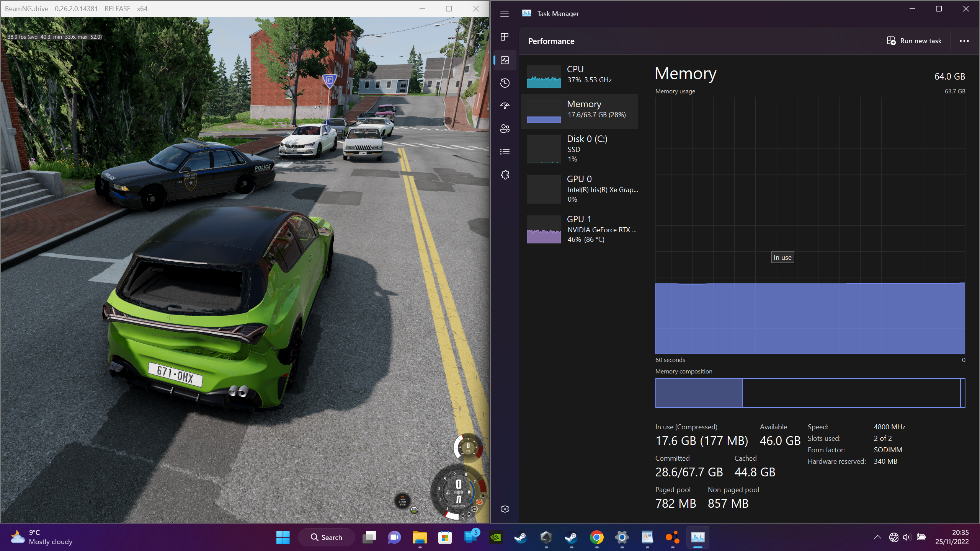Open the three-dot more options menu

(964, 41)
